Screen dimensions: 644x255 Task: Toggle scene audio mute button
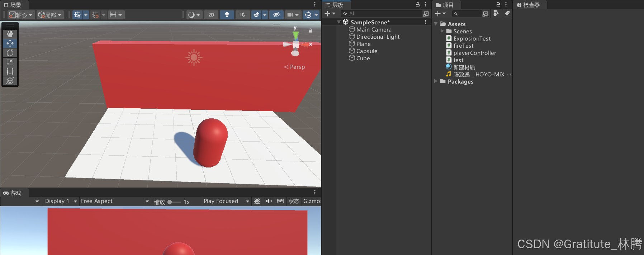[243, 15]
